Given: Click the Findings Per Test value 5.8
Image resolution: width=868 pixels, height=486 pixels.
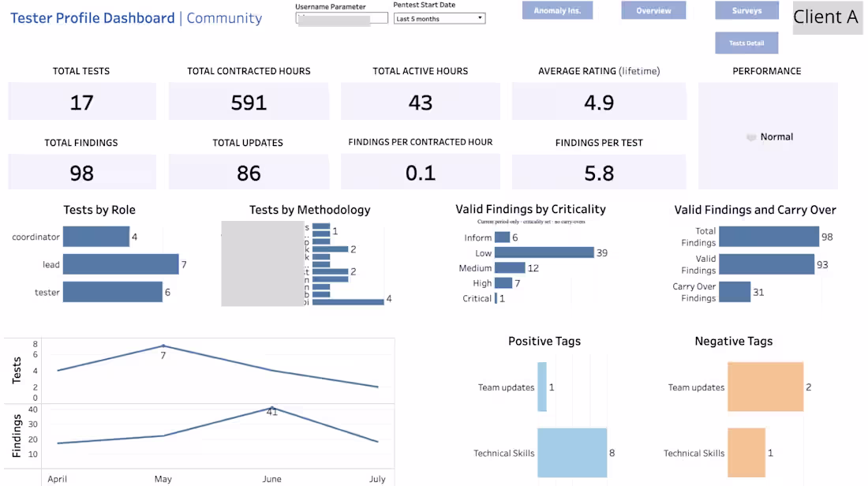Looking at the screenshot, I should (x=599, y=174).
